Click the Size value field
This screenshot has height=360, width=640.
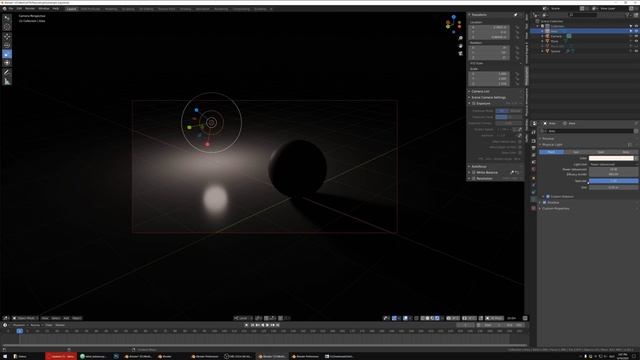(x=613, y=187)
